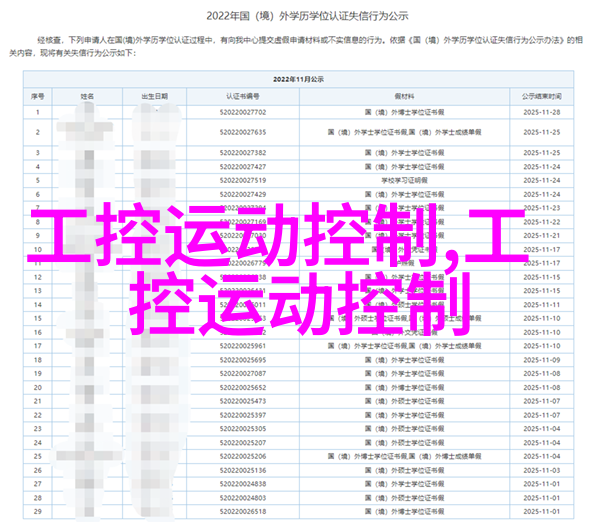Click the 公示结束时间 column header
The image size is (600, 522).
click(x=542, y=97)
